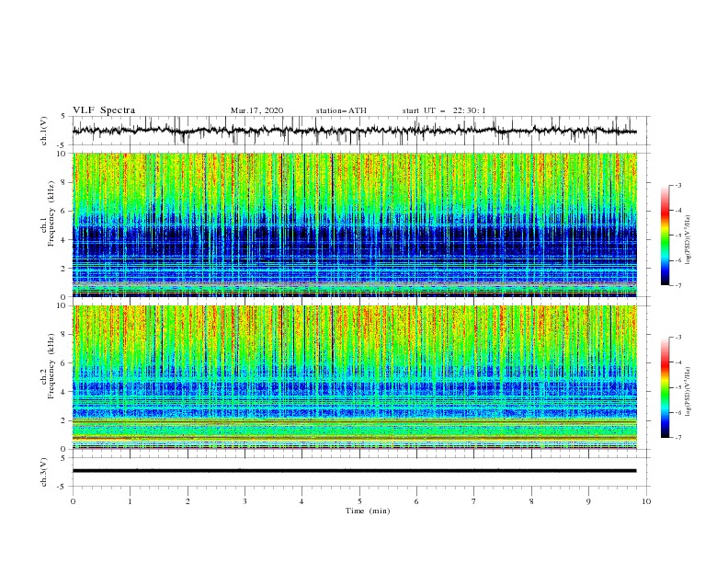Click the "6" tick on the time axis
This screenshot has width=728, height=563.
click(416, 501)
